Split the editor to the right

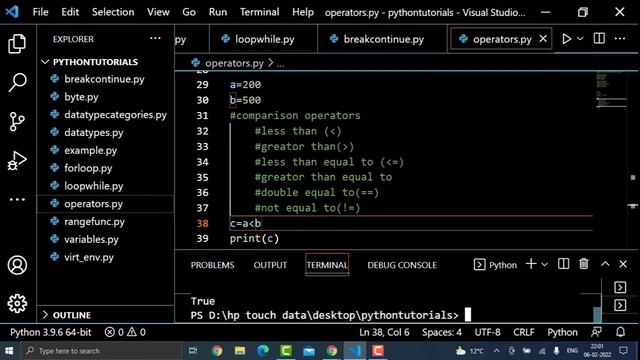coord(599,38)
